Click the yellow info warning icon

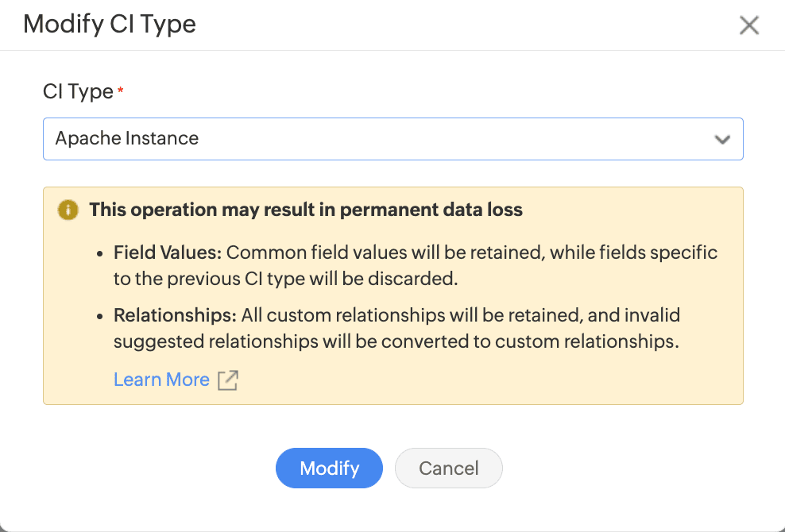click(68, 210)
